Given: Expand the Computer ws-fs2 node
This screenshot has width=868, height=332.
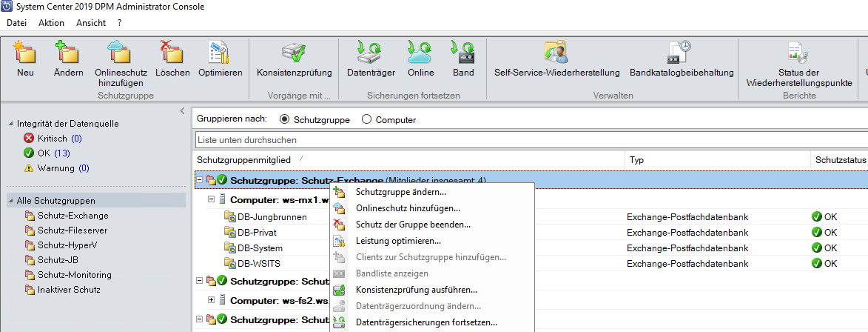Looking at the screenshot, I should (212, 300).
